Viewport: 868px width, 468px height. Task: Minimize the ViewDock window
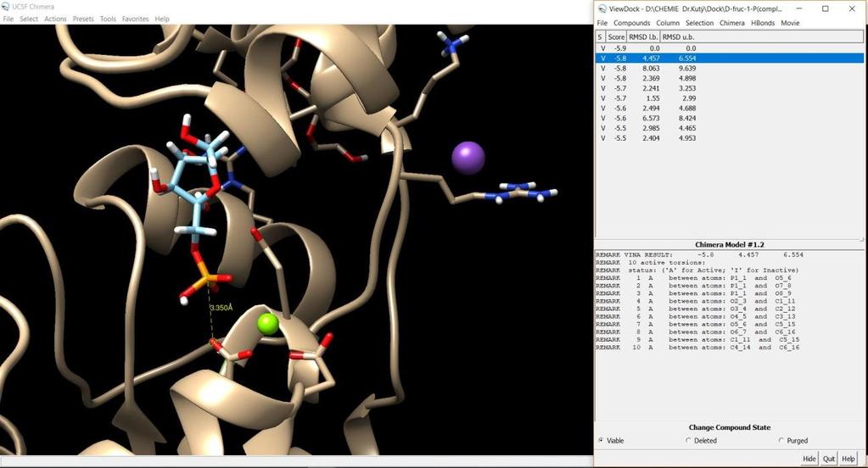(799, 8)
